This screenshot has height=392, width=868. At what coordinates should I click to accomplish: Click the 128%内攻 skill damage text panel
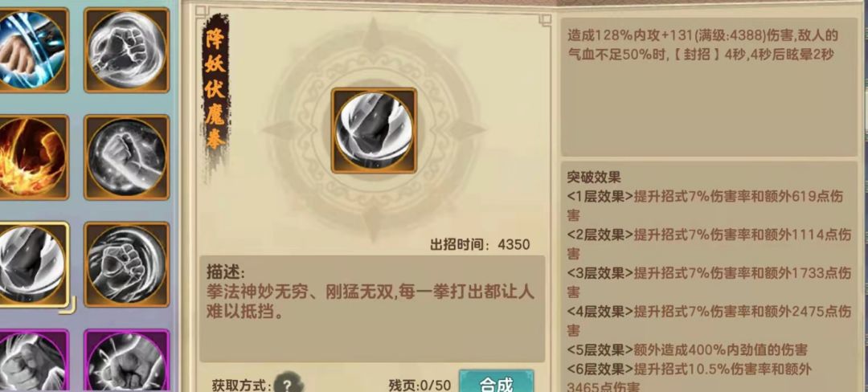click(709, 87)
